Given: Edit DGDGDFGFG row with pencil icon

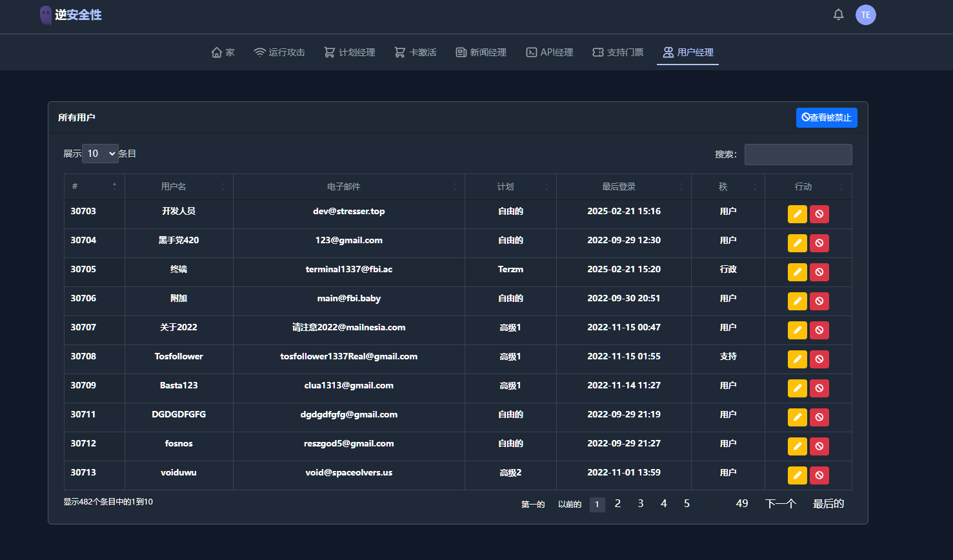Looking at the screenshot, I should click(x=798, y=417).
